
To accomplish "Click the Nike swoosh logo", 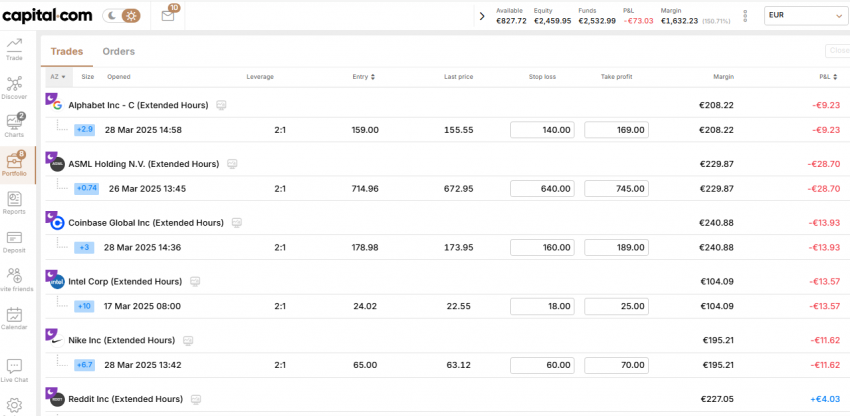I will [x=57, y=341].
